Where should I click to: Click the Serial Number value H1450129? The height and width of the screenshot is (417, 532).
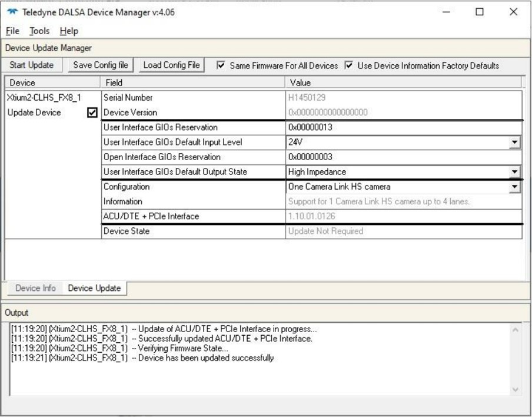[307, 98]
